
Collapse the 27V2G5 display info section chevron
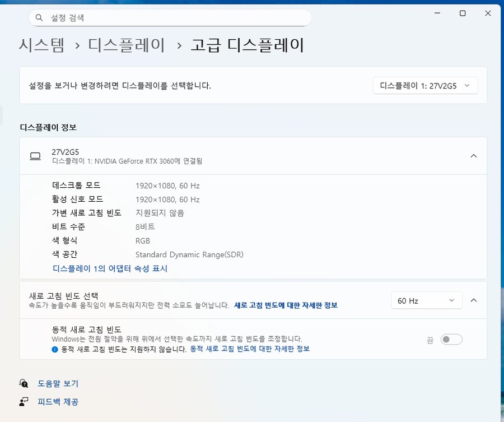click(473, 156)
